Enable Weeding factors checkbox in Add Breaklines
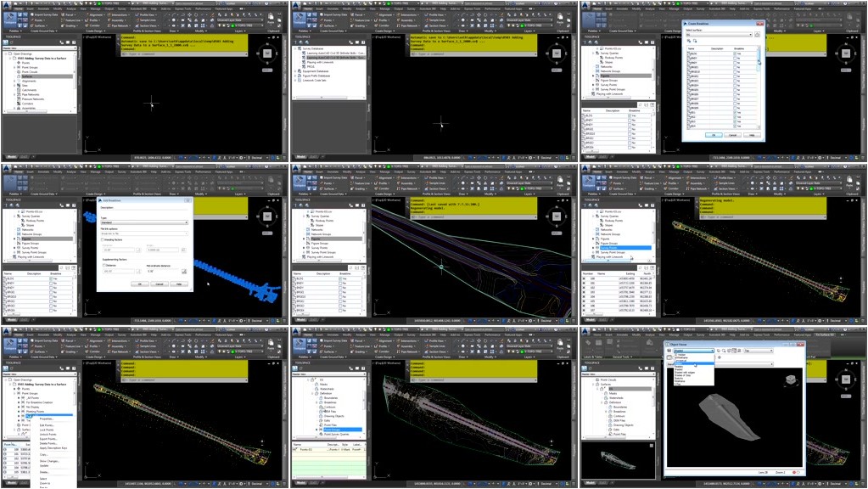Viewport: 868px width, 489px height. [x=103, y=239]
